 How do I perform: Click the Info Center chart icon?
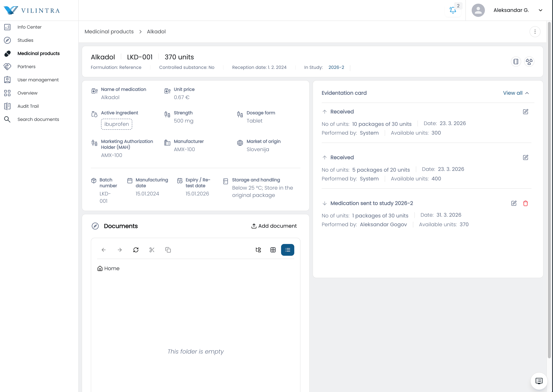7,27
